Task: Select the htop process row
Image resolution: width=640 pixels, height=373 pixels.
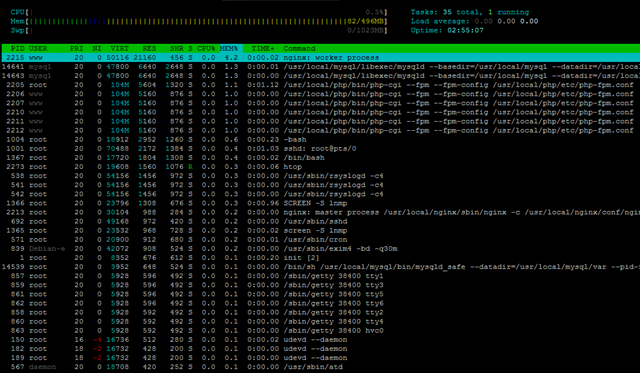Action: (x=320, y=167)
